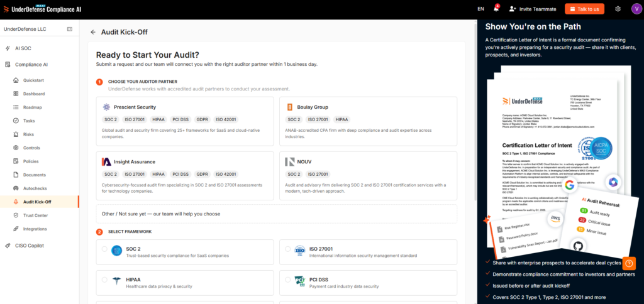This screenshot has width=644, height=304.
Task: Collapse the sidebar panel icon
Action: point(70,29)
